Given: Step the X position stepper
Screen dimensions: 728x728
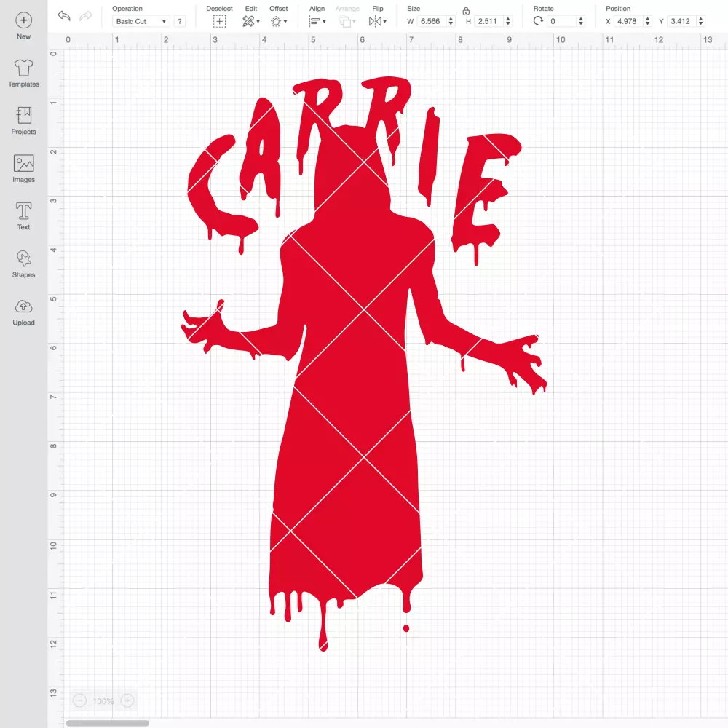Looking at the screenshot, I should [647, 21].
